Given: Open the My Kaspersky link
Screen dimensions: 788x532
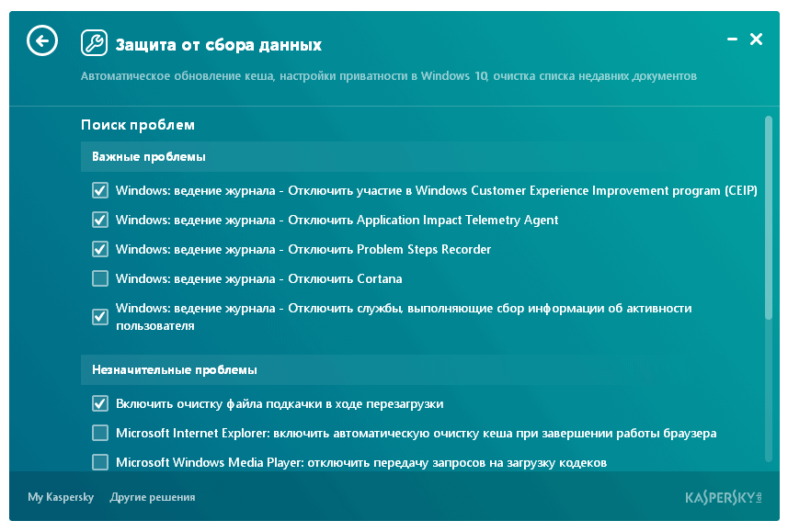Looking at the screenshot, I should (61, 497).
